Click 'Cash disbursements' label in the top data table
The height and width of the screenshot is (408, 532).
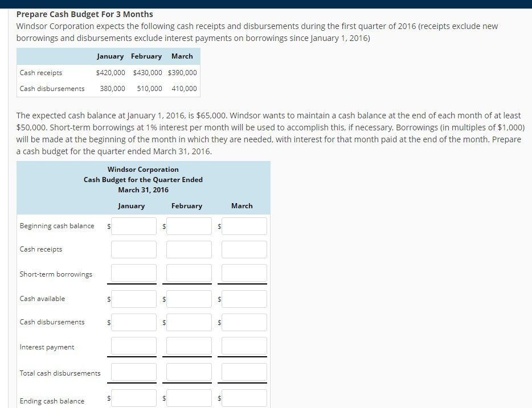52,88
